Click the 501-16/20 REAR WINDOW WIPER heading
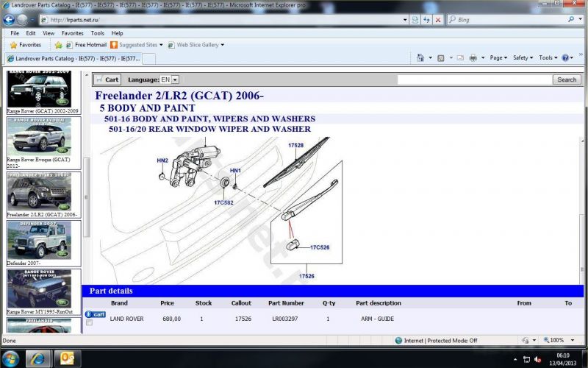The width and height of the screenshot is (588, 368). pyautogui.click(x=209, y=129)
